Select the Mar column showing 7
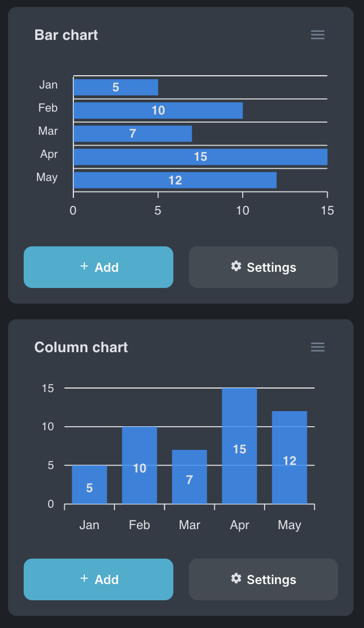The height and width of the screenshot is (628, 364). pyautogui.click(x=190, y=477)
